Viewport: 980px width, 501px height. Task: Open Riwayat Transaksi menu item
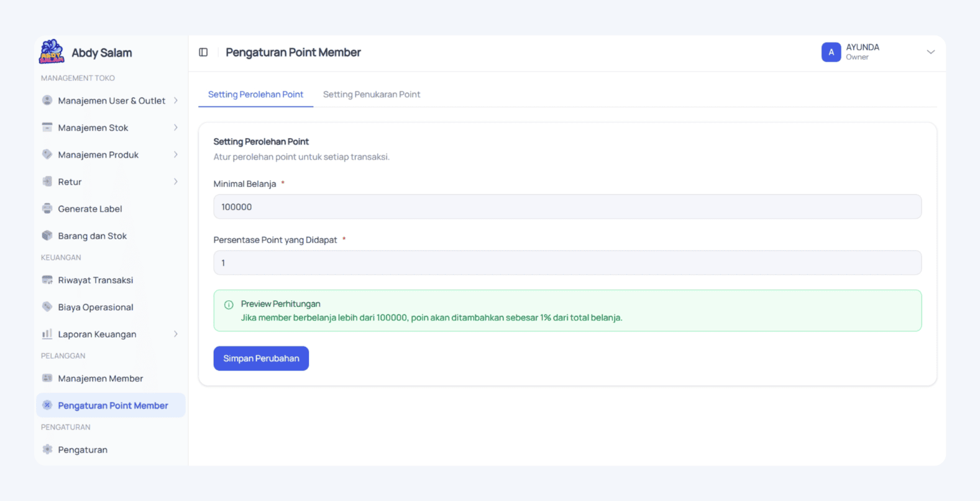[x=111, y=280]
